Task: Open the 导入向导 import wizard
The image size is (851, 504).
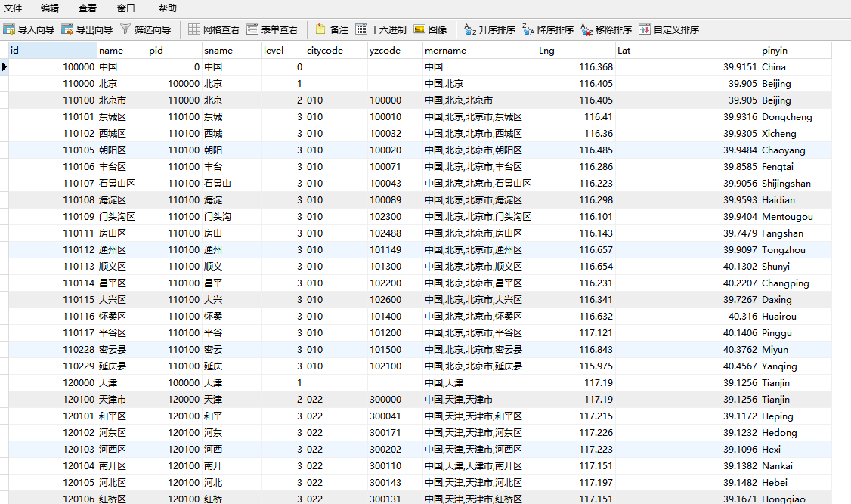Action: click(x=29, y=29)
